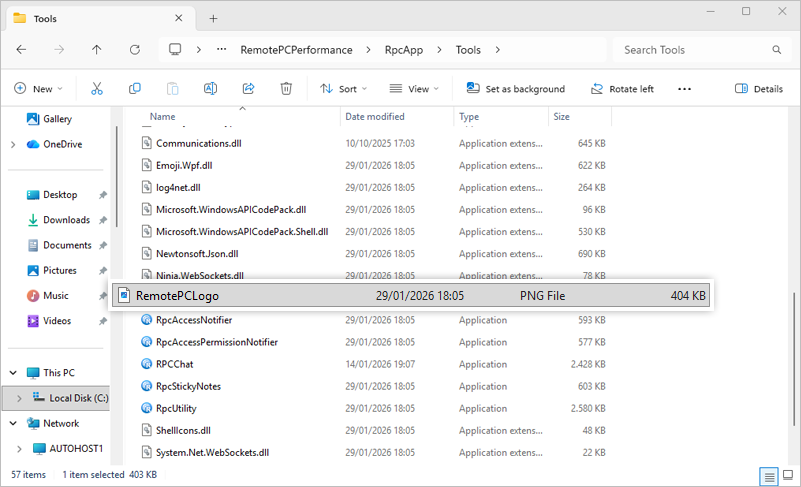The width and height of the screenshot is (801, 487).
Task: Sort by Size column header
Action: pyautogui.click(x=561, y=117)
